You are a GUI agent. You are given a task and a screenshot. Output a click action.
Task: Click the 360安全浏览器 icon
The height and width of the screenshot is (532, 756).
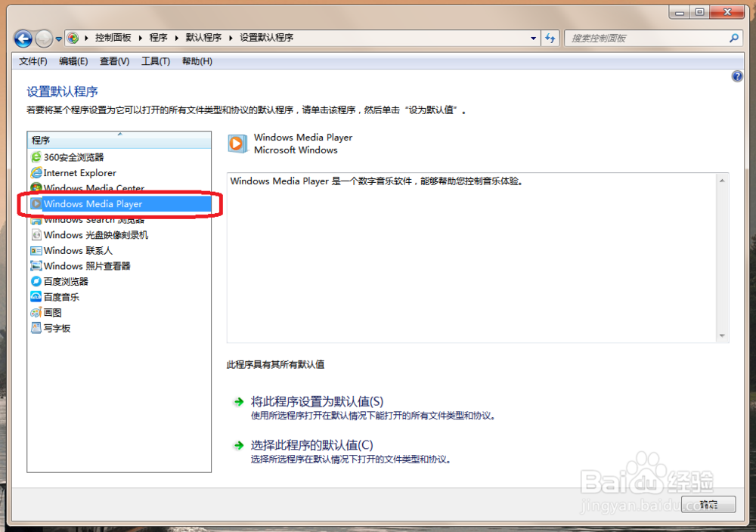coord(36,157)
